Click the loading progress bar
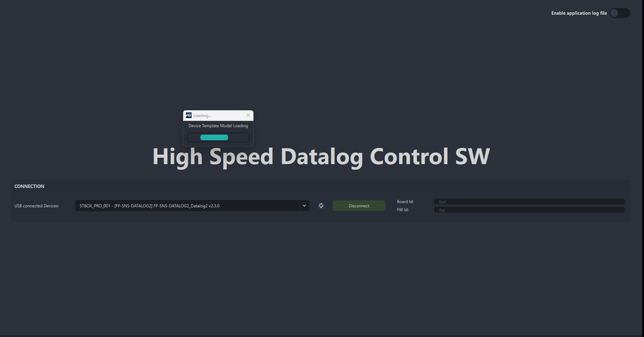644x337 pixels. pyautogui.click(x=218, y=138)
